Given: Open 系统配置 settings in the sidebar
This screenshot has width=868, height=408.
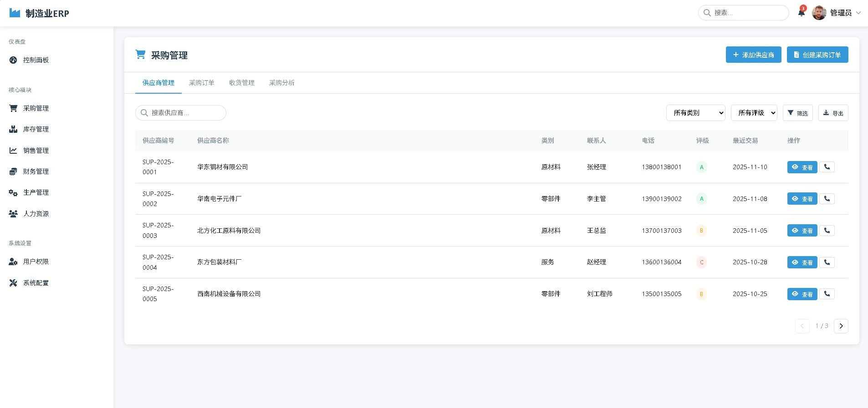Looking at the screenshot, I should [x=36, y=283].
